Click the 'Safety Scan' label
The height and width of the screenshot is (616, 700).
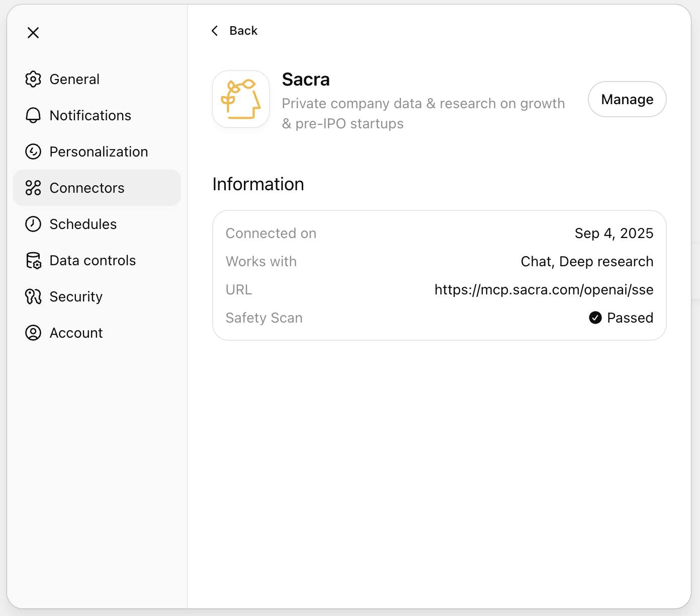tap(264, 318)
